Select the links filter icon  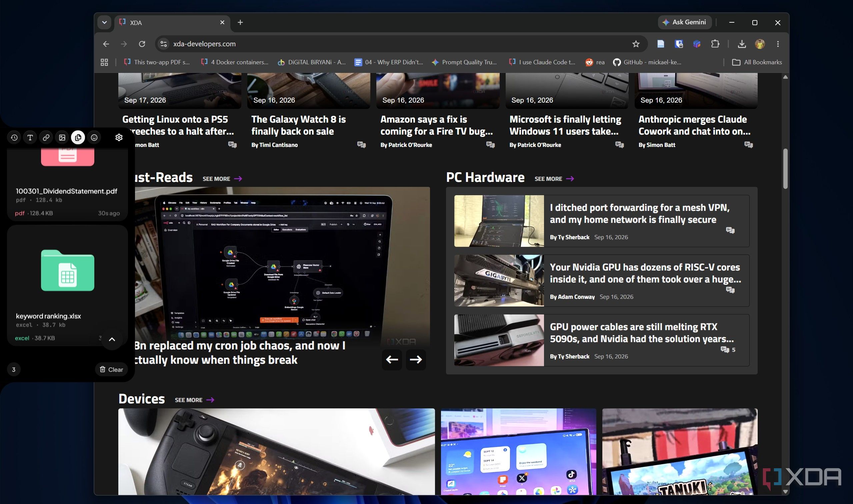46,138
